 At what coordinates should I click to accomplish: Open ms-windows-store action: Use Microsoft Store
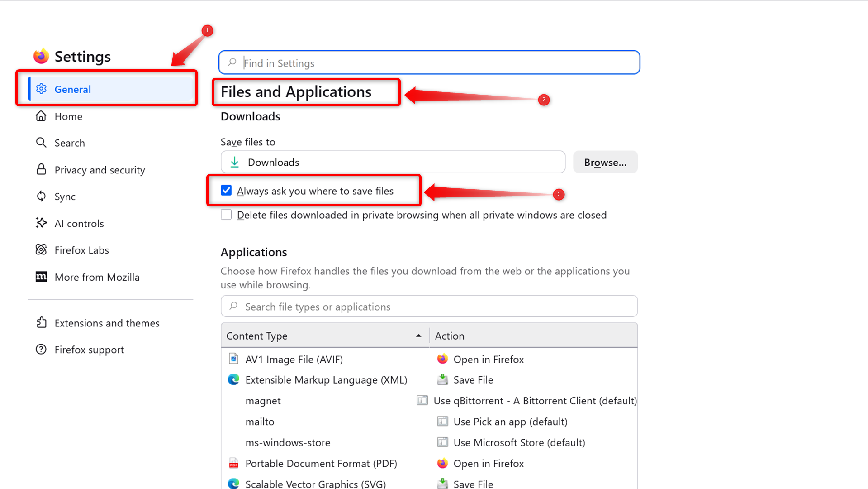click(533, 442)
